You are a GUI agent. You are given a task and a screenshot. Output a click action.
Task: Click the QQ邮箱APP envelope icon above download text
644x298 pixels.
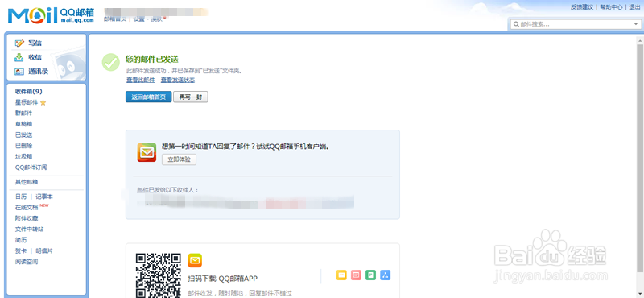pyautogui.click(x=195, y=260)
